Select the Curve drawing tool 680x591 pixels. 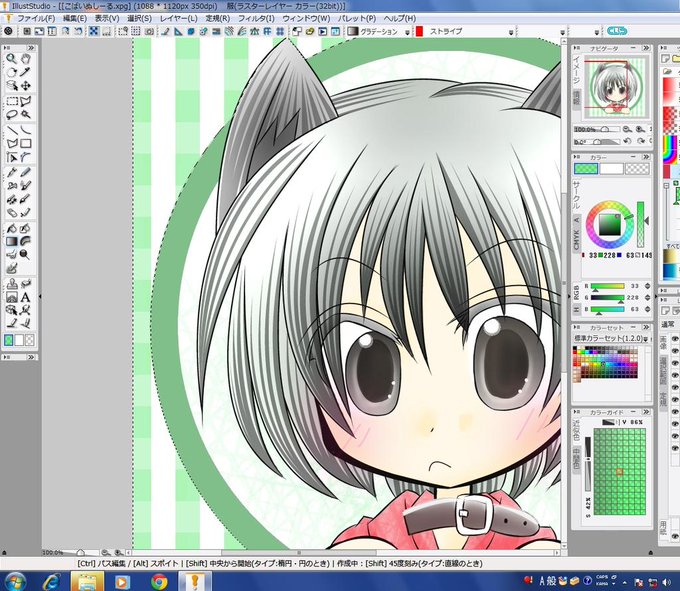pos(26,130)
